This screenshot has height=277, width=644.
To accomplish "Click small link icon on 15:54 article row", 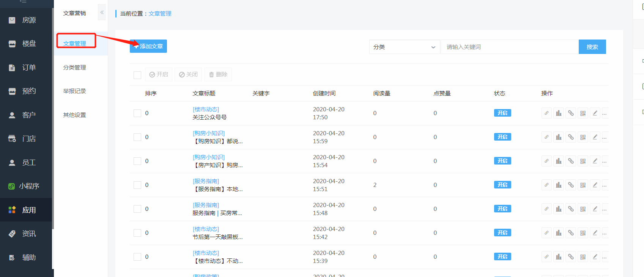I will [546, 161].
